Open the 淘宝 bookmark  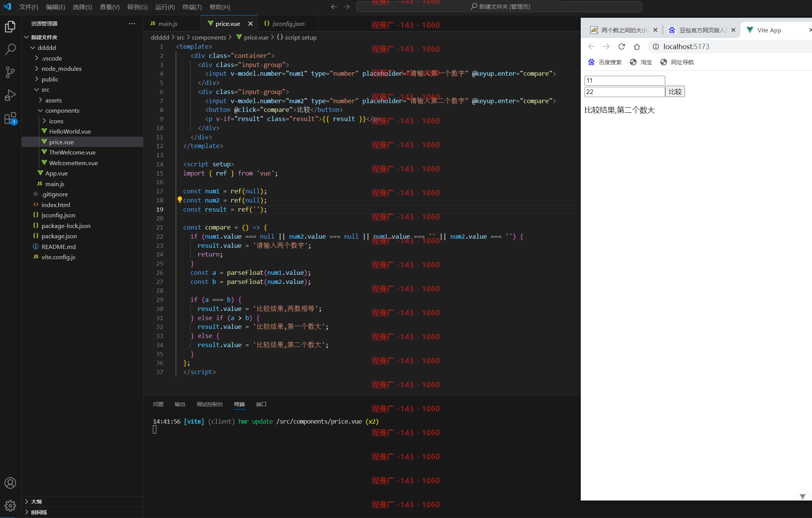click(641, 62)
